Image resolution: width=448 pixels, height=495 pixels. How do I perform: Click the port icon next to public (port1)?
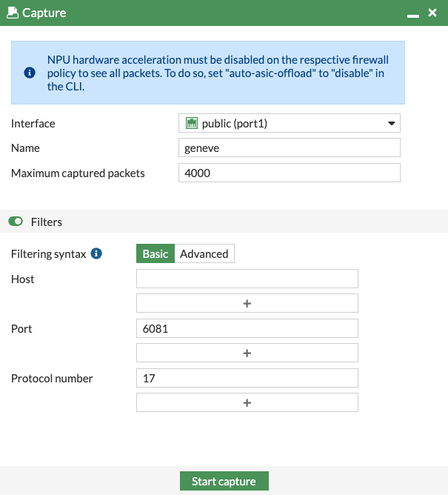pyautogui.click(x=192, y=123)
